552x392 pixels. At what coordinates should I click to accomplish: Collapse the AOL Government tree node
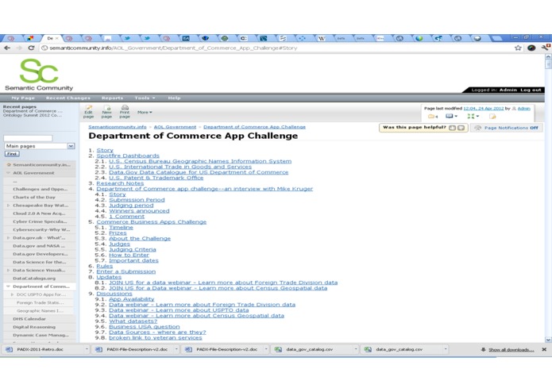(x=8, y=173)
